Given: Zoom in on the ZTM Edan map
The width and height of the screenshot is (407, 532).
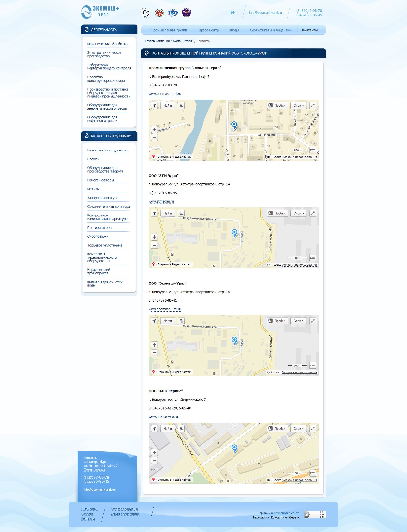Looking at the screenshot, I should click(154, 237).
